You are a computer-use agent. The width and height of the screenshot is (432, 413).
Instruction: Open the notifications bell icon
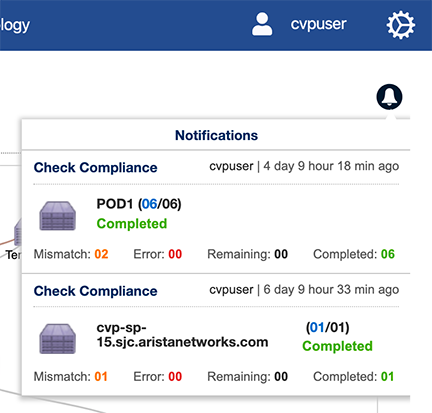click(389, 97)
